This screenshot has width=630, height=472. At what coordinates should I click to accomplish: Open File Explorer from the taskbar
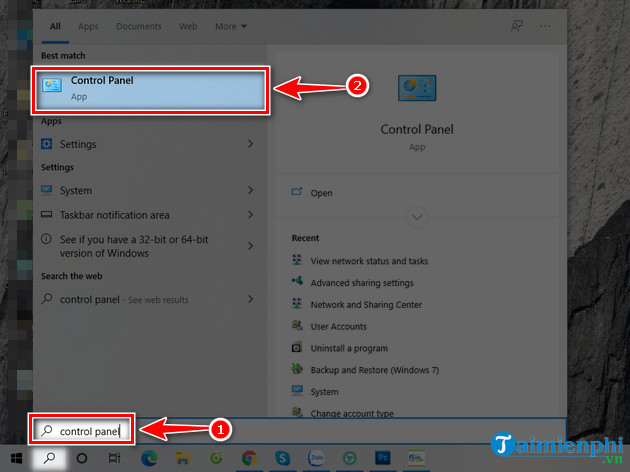[182, 458]
